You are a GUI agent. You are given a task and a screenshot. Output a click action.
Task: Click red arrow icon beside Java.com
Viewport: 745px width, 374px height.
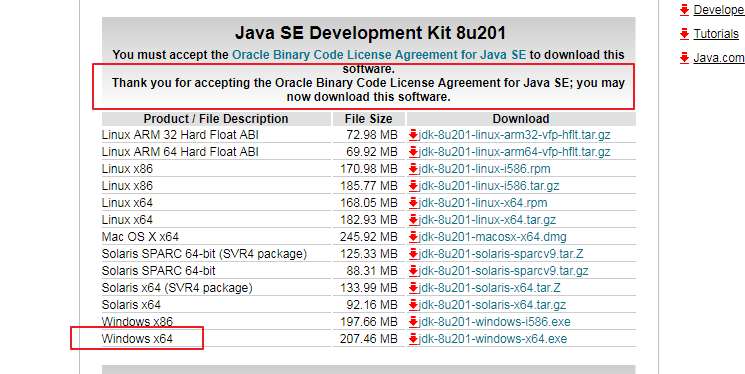coord(684,58)
